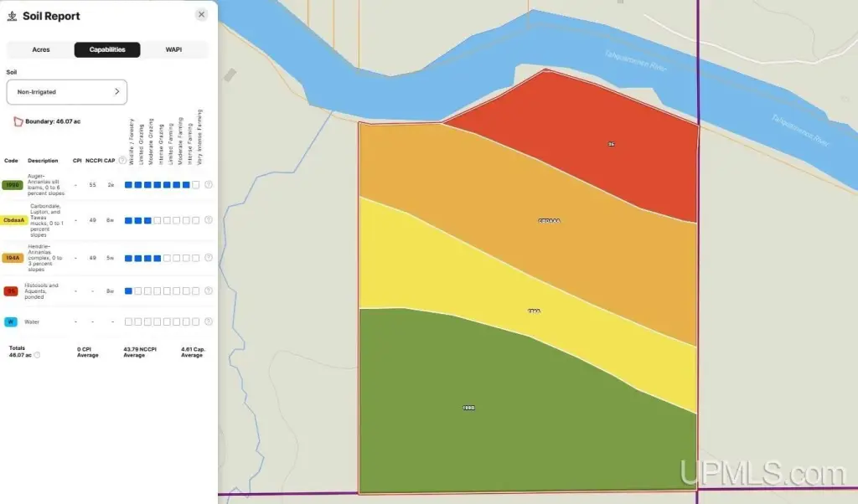The image size is (858, 504).
Task: Click help icon for Hendrie-Annanias row
Action: [209, 259]
